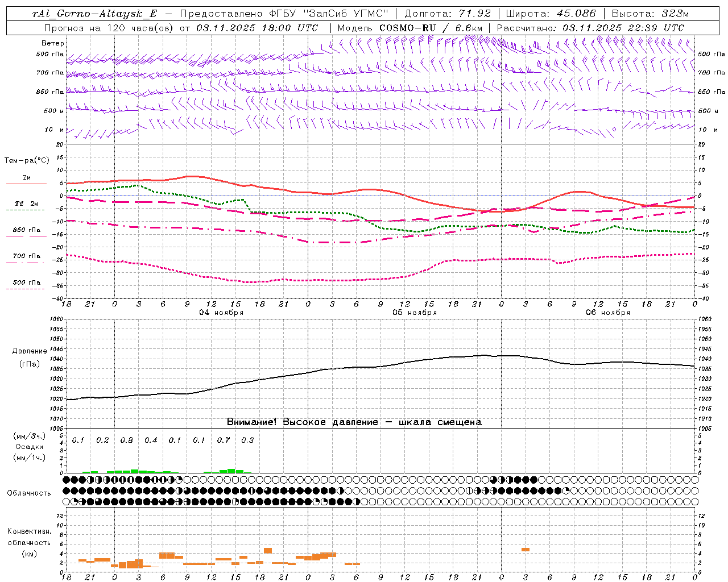Click the 04 ноября date label
Viewport: 728px width, 582px height.
(x=221, y=313)
